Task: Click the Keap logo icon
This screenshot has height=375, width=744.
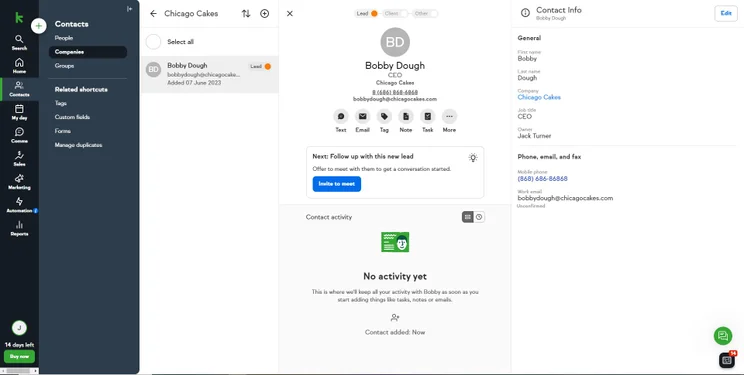Action: (x=19, y=18)
